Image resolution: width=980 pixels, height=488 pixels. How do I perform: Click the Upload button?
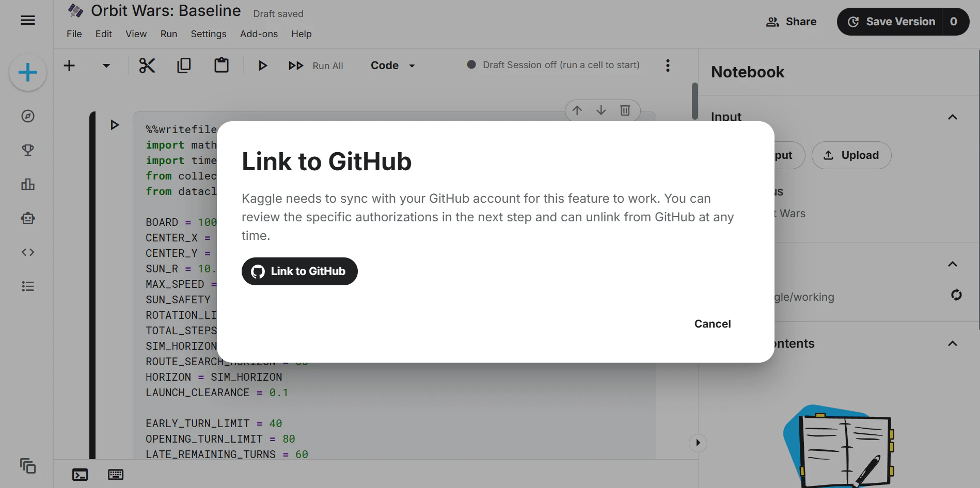851,155
